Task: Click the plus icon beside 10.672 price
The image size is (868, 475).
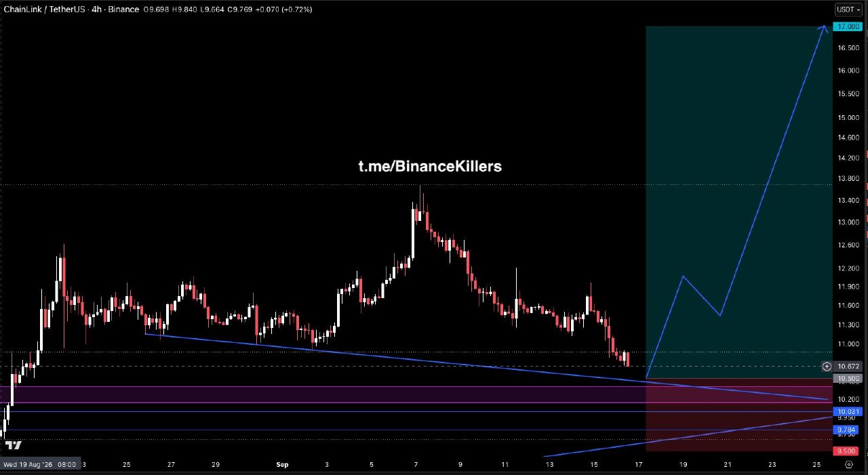Action: 826,366
